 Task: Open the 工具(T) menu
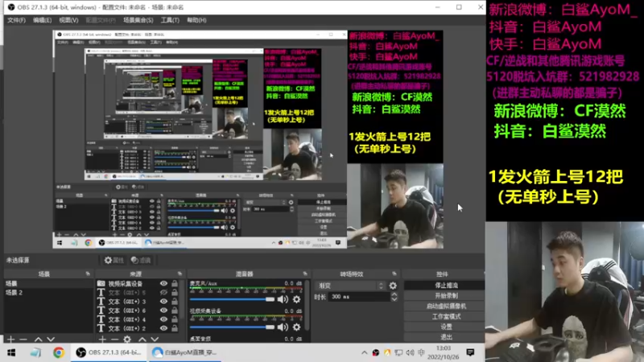pyautogui.click(x=170, y=20)
